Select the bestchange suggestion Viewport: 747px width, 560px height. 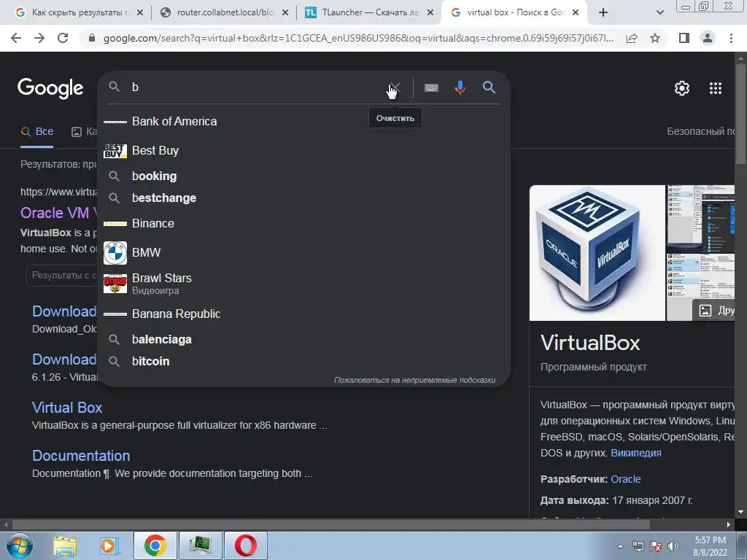303,198
